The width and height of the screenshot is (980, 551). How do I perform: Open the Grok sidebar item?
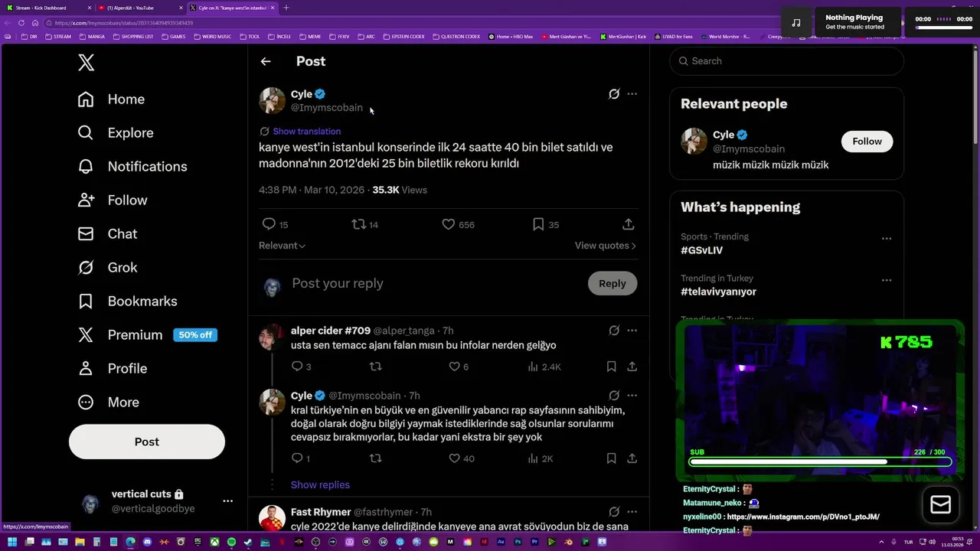(x=107, y=268)
